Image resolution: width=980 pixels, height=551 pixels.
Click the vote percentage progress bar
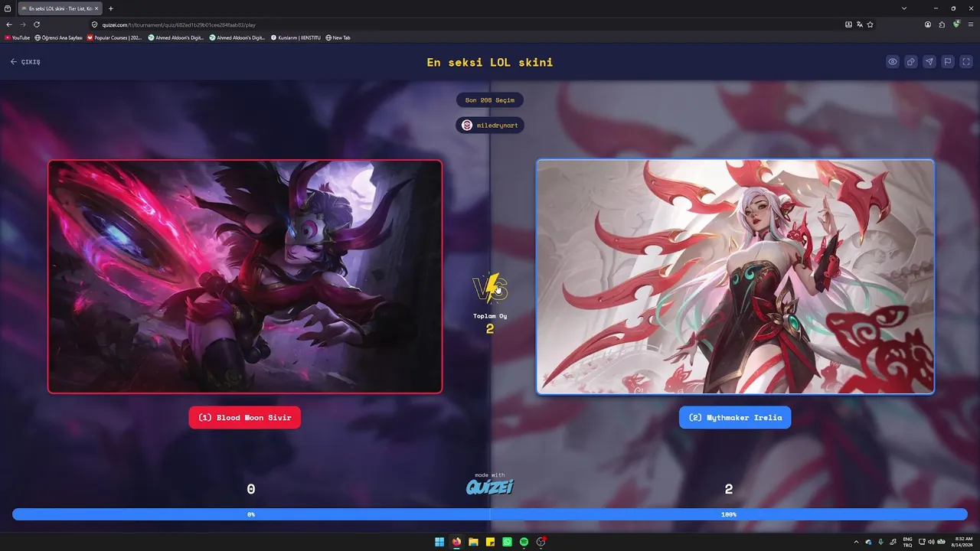click(x=490, y=514)
